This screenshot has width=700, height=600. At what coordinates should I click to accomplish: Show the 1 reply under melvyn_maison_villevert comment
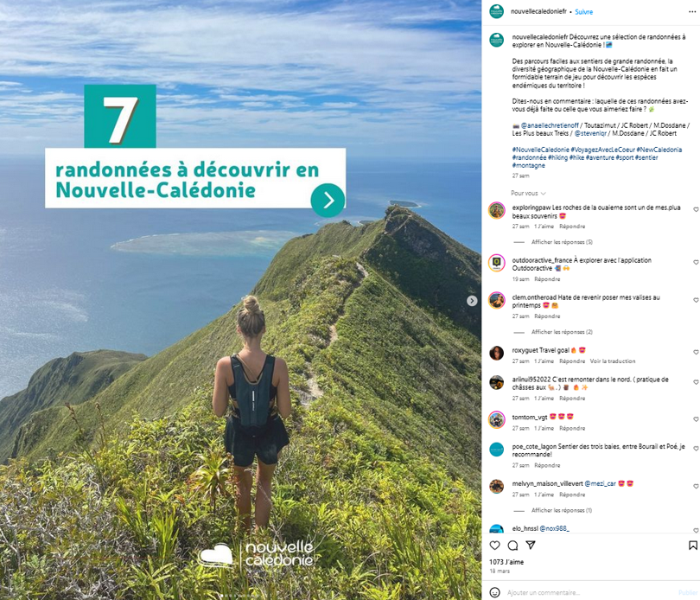[x=562, y=510]
